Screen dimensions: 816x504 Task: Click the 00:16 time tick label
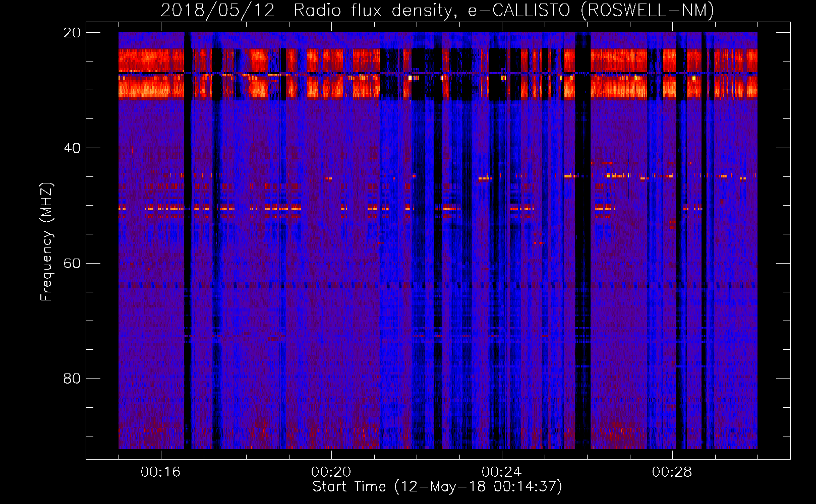tap(160, 472)
